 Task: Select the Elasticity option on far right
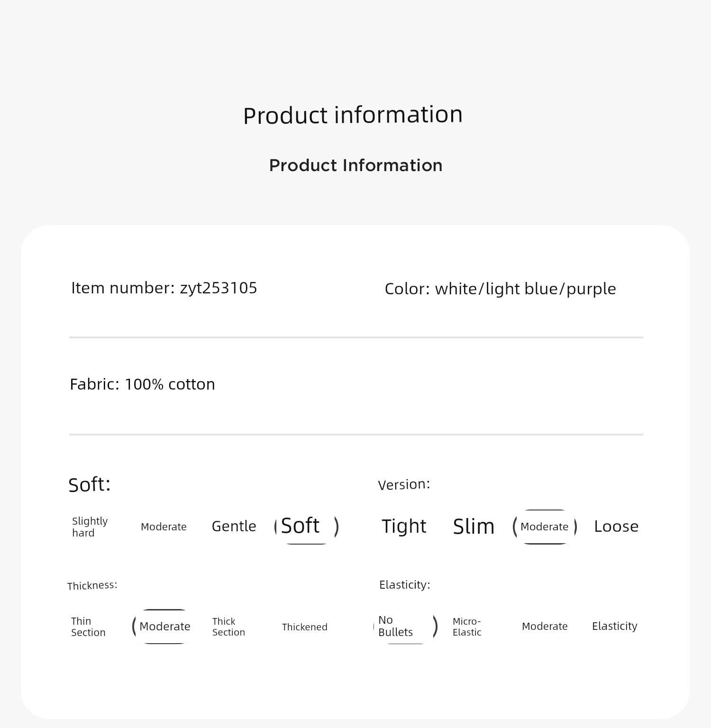pyautogui.click(x=614, y=626)
